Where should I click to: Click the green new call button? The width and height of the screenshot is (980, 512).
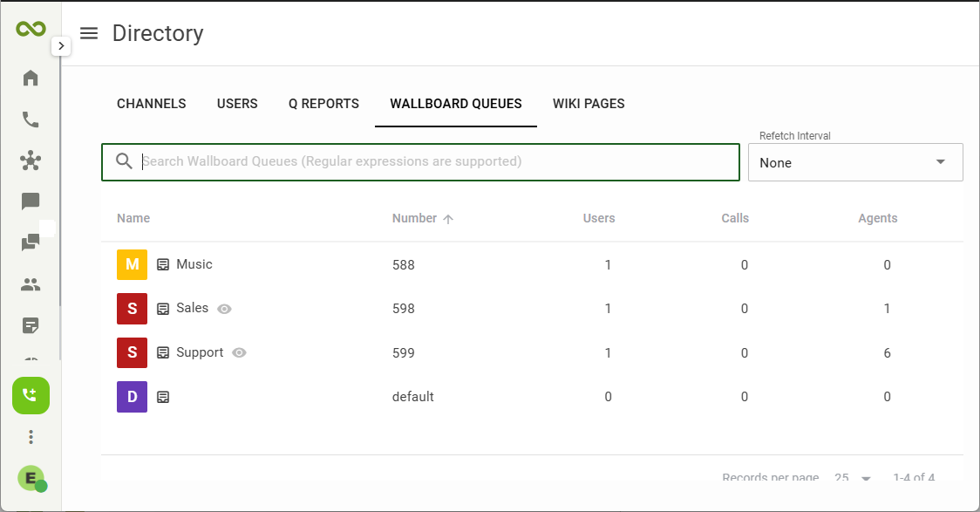[x=31, y=395]
